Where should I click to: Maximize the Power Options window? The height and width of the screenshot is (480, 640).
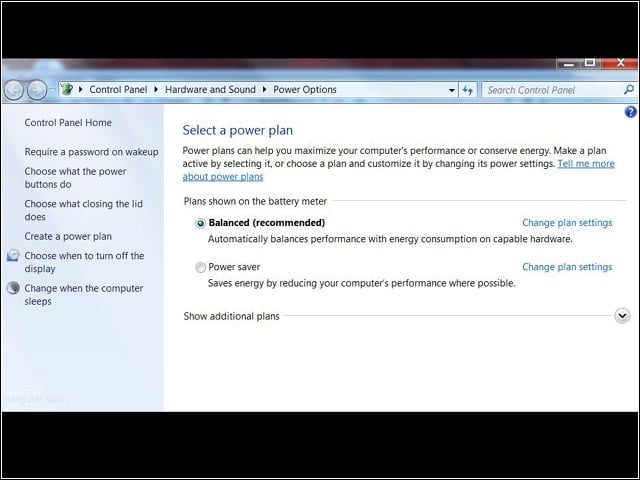(x=590, y=63)
